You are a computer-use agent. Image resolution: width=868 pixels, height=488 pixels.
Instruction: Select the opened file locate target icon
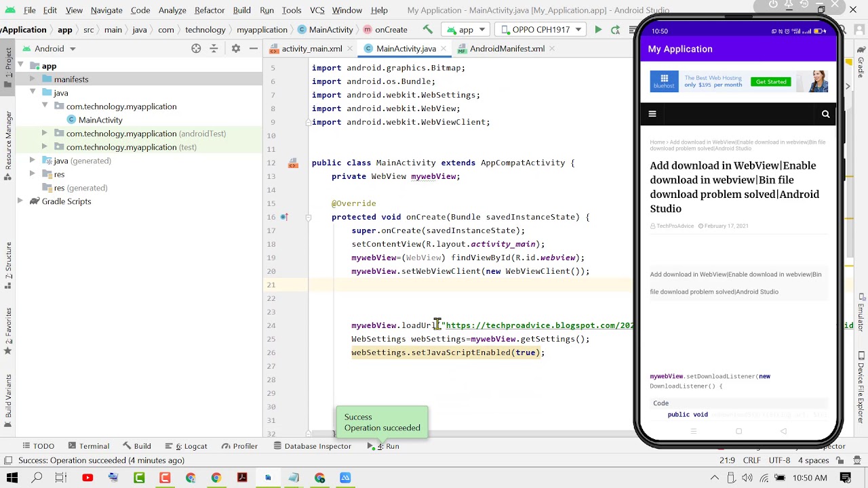(x=196, y=49)
